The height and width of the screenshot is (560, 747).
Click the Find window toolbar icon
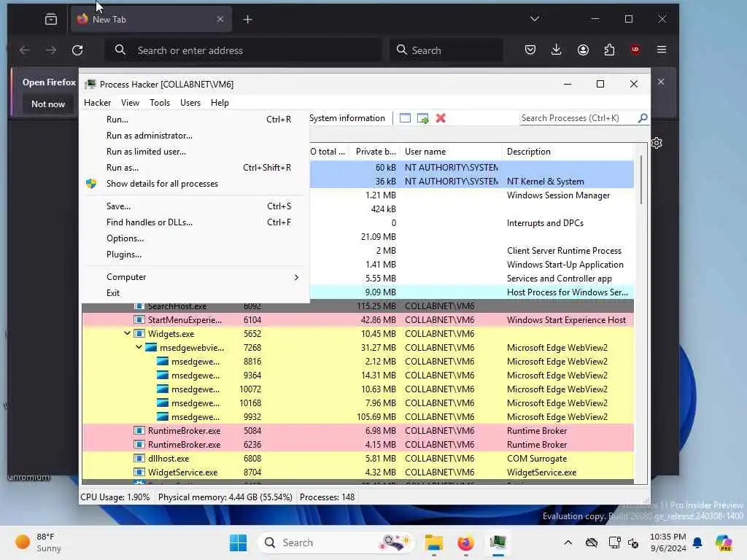pyautogui.click(x=405, y=118)
